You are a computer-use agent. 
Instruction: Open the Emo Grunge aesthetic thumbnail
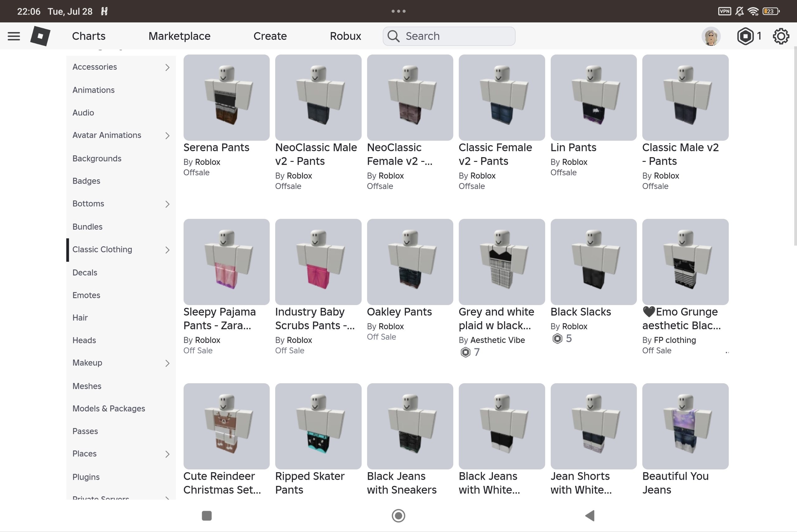pyautogui.click(x=685, y=262)
